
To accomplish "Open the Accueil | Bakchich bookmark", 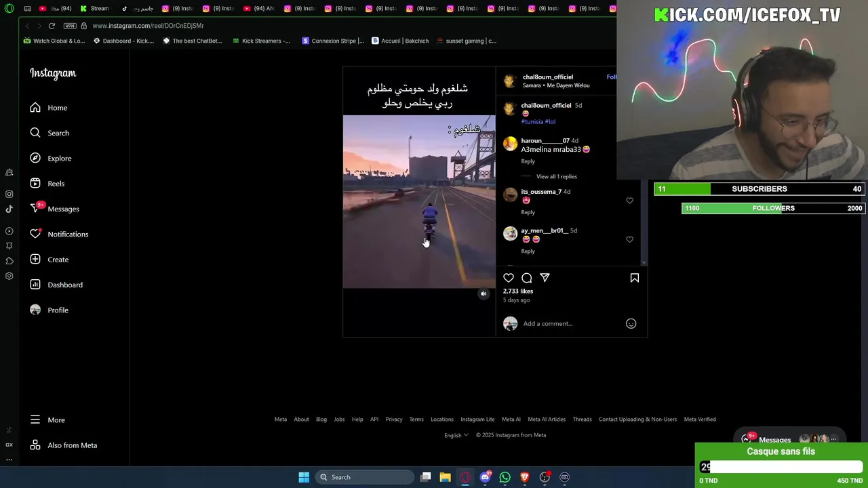I will click(400, 41).
